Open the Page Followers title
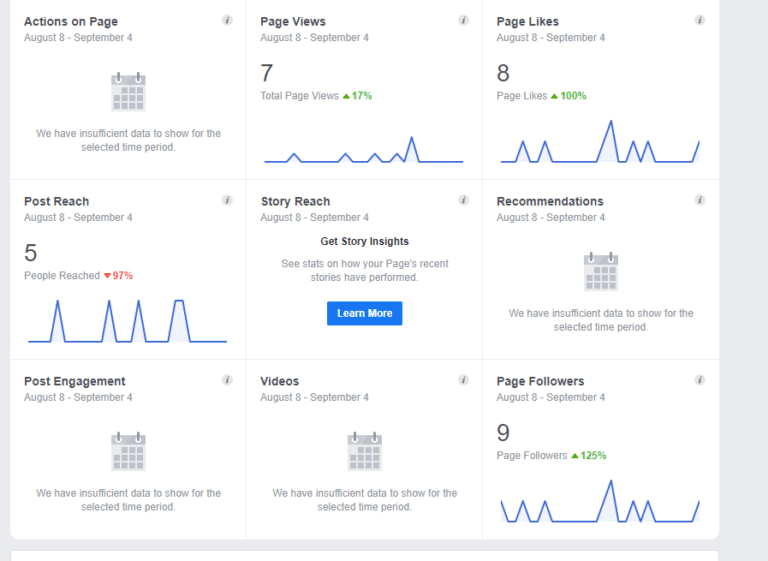The image size is (768, 561). (x=540, y=381)
